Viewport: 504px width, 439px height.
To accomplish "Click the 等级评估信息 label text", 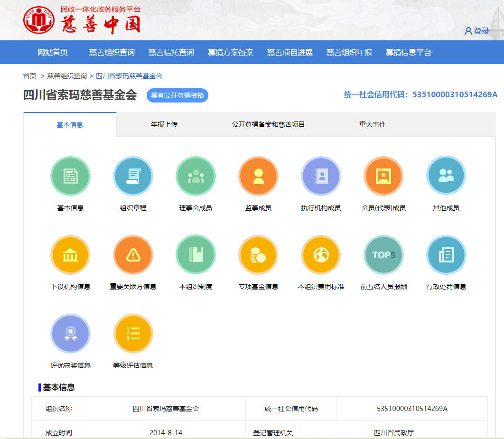I will 133,365.
